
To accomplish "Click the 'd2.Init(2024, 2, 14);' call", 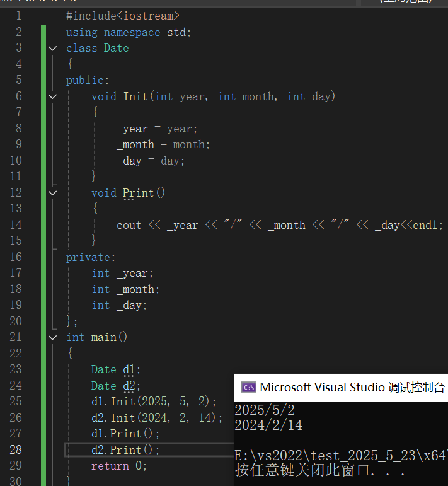I will point(157,417).
